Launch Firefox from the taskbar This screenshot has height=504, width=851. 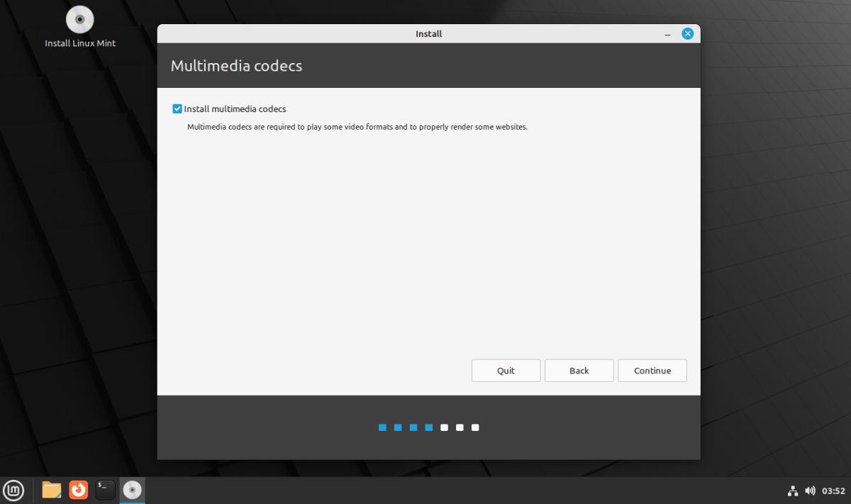click(77, 490)
